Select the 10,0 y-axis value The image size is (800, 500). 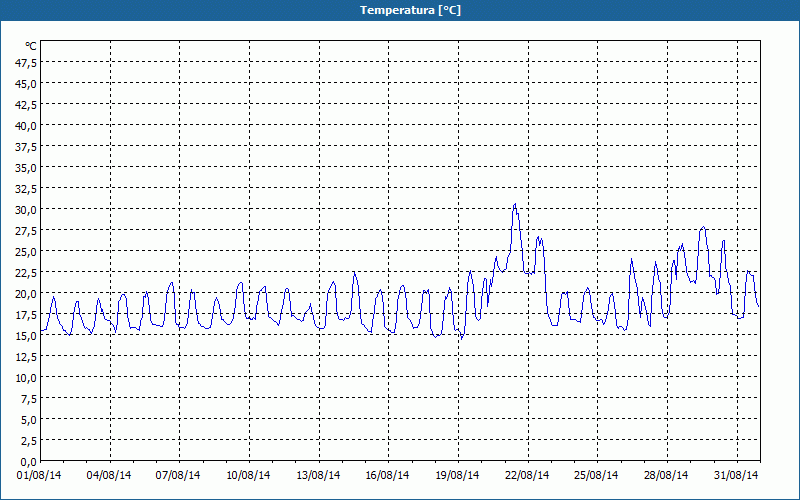point(27,378)
